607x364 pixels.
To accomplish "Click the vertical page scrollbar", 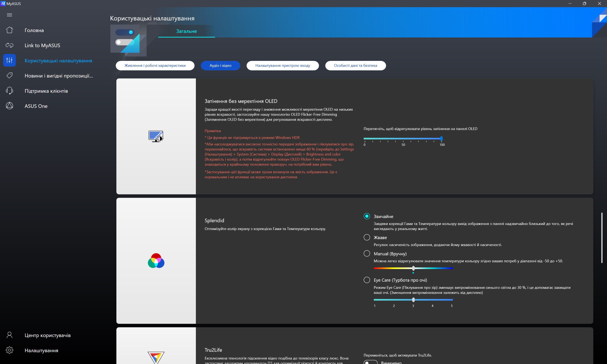I will (602, 238).
